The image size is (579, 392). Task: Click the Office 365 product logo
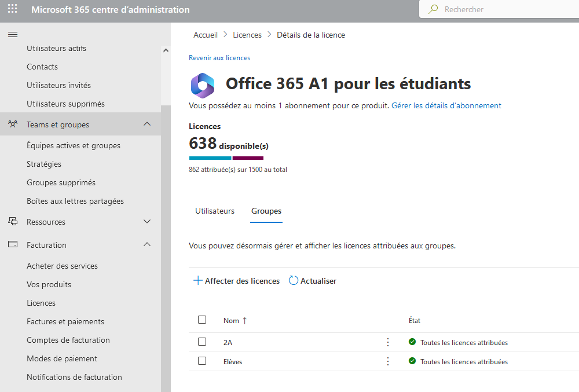(x=202, y=86)
